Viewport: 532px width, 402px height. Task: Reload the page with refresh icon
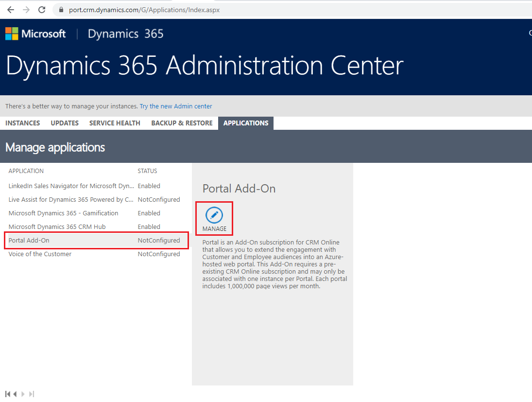point(42,10)
